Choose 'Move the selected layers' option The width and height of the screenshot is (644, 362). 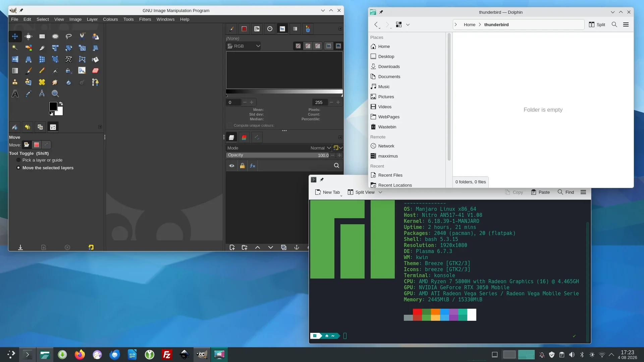coord(45,168)
